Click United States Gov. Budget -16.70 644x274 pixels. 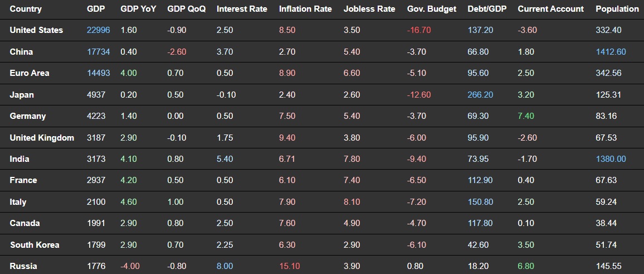click(x=419, y=30)
